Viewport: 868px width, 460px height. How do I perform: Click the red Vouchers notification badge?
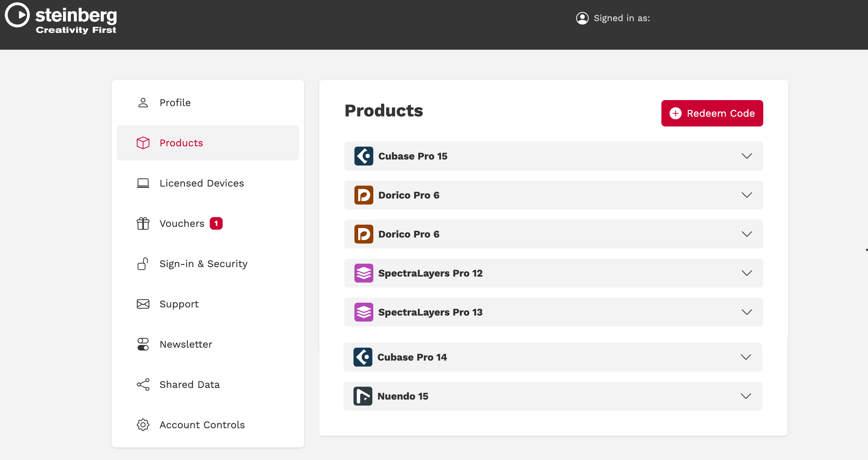(216, 223)
